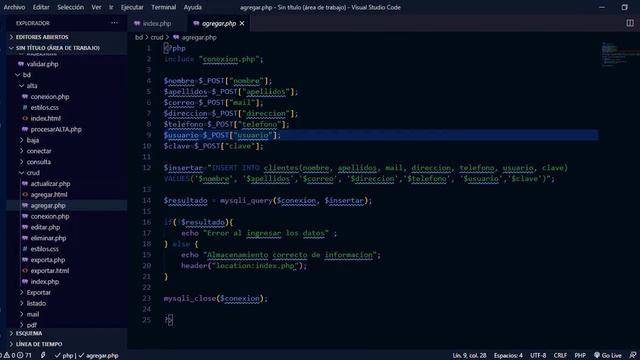Screen dimensions: 640x360
Task: Expand the ESQUEMA panel
Action: (67, 333)
